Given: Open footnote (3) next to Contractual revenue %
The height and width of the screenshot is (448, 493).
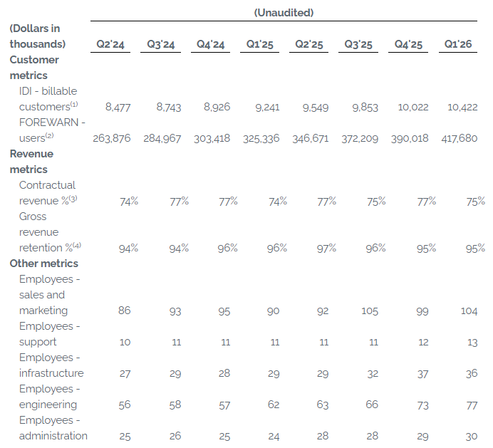Looking at the screenshot, I should pyautogui.click(x=73, y=199).
